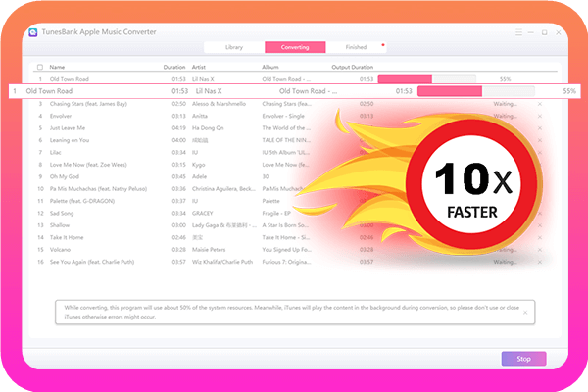Stop the conversion with Stop button

coord(523,359)
